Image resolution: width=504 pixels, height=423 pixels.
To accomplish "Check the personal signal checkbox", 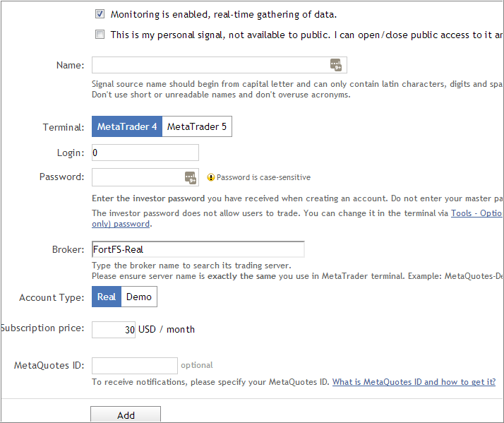I will click(100, 34).
